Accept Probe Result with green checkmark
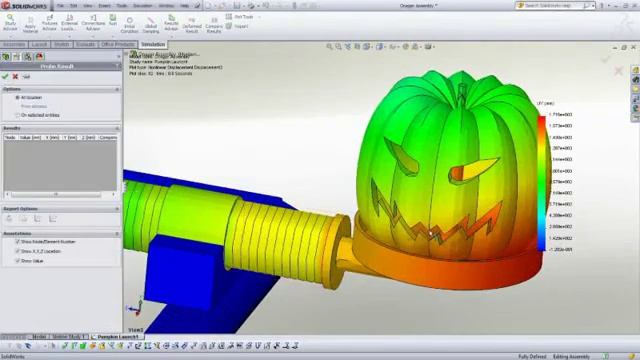Screen dimensions: 640x360 5,76
